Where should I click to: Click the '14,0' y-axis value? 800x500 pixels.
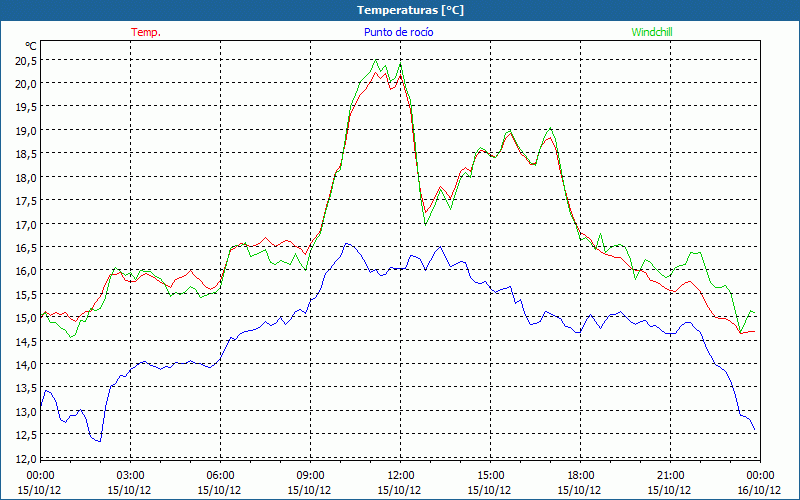click(26, 365)
